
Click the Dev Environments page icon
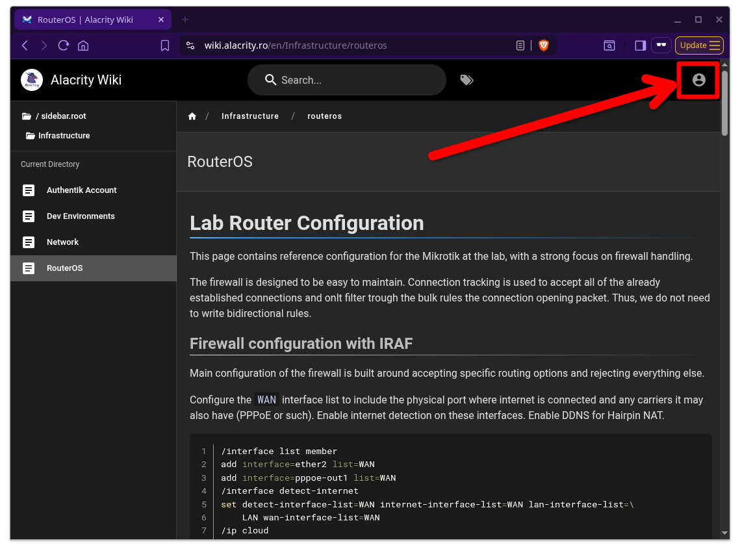click(x=29, y=216)
